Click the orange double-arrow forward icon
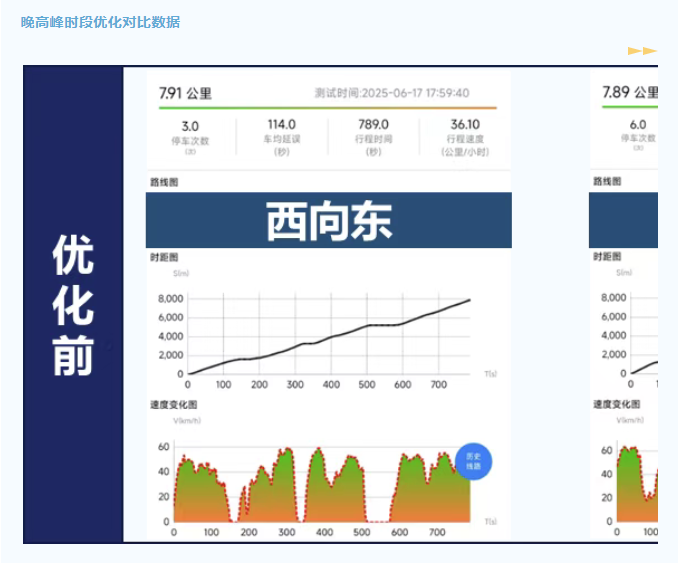The height and width of the screenshot is (563, 681). 642,50
